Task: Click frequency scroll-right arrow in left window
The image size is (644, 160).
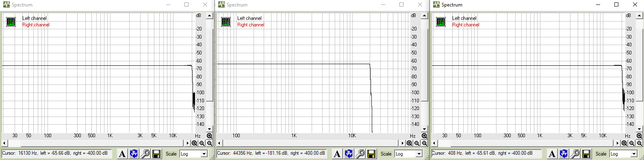Action: click(x=188, y=143)
